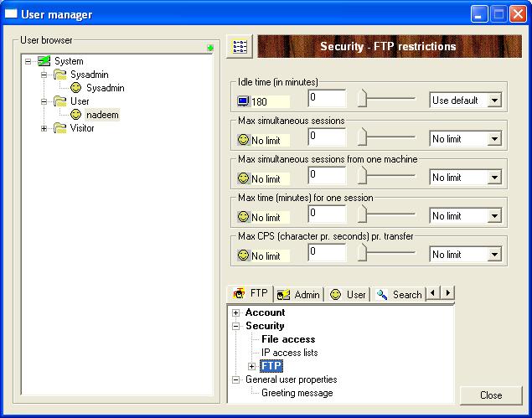Open the Idle time 'Use default' dropdown
532x418 pixels.
tap(494, 101)
